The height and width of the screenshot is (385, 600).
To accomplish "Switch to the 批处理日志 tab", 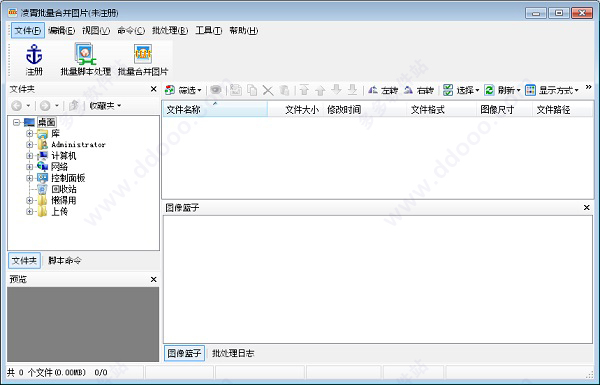I will (233, 353).
